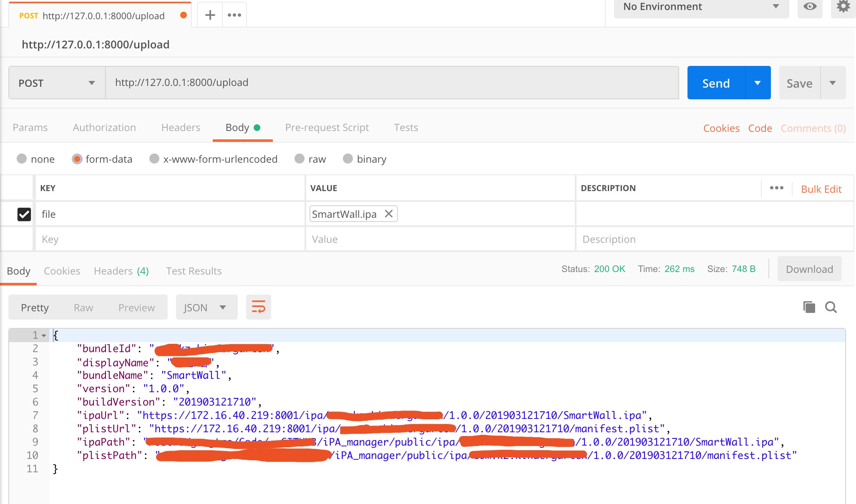Screen dimensions: 856x504
Task: Select x-www-form-urlencoded radio option
Action: coord(154,159)
